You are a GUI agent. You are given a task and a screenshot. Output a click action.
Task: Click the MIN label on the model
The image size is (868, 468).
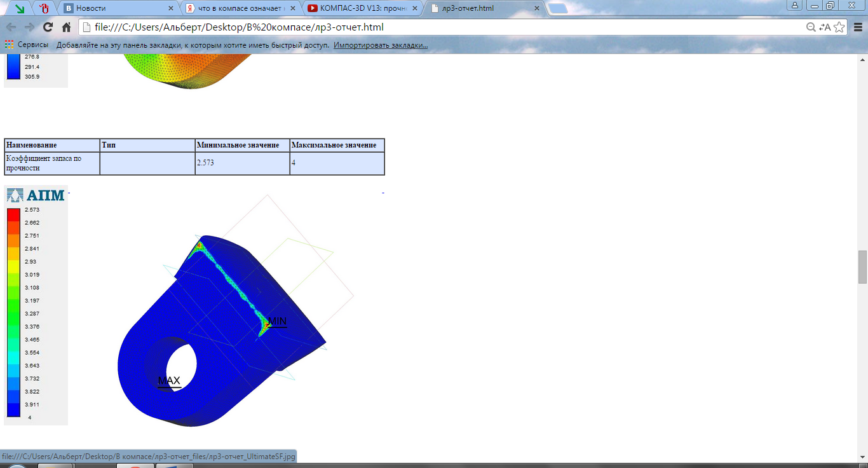(x=278, y=322)
